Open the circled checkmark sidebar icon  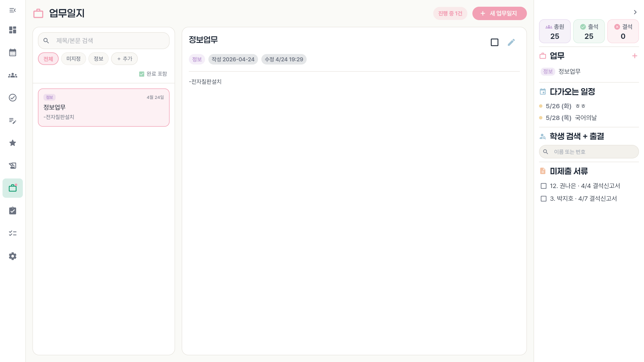[12, 98]
